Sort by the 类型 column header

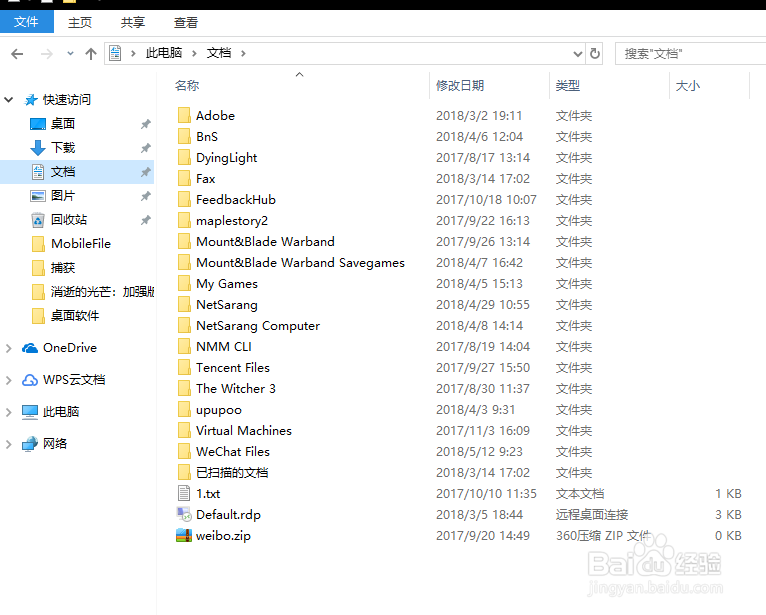click(x=568, y=85)
